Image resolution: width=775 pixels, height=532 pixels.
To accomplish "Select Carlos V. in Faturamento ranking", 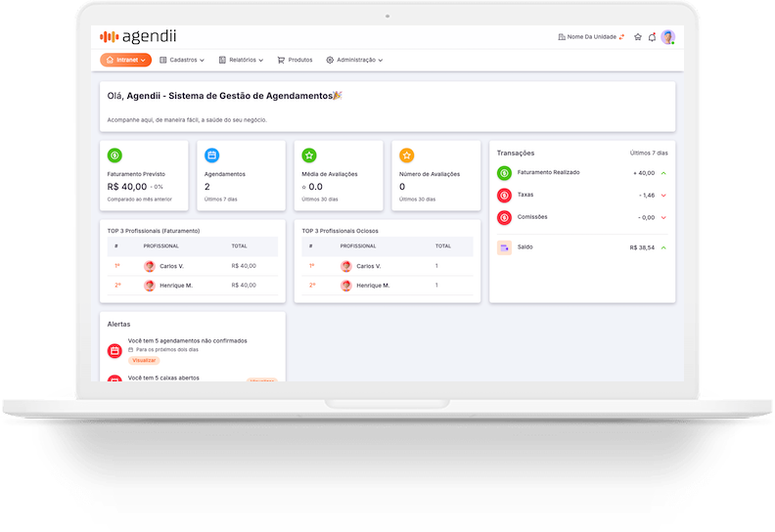I will (171, 266).
